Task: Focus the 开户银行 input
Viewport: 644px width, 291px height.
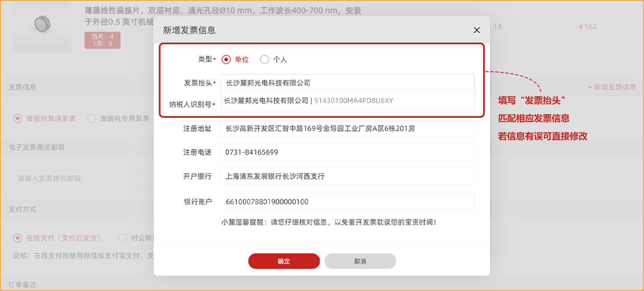Action: (347, 176)
